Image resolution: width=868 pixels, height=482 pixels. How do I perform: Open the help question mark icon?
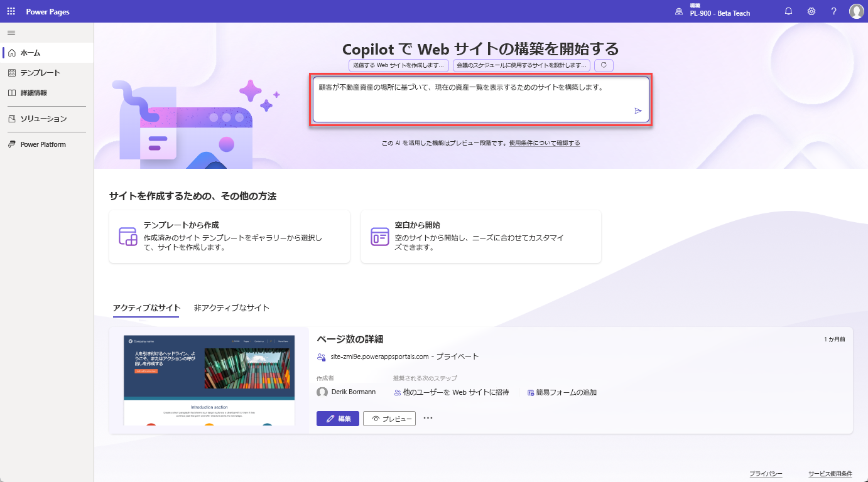[834, 11]
